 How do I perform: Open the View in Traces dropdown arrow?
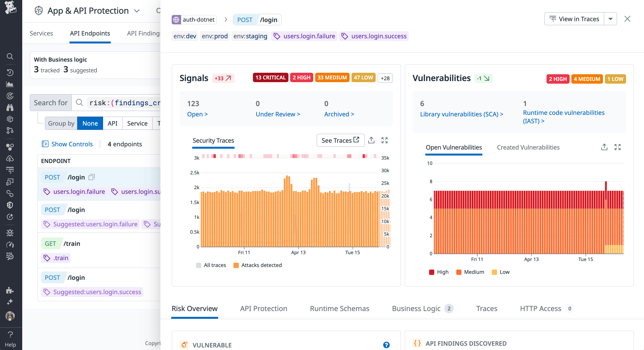click(x=610, y=19)
